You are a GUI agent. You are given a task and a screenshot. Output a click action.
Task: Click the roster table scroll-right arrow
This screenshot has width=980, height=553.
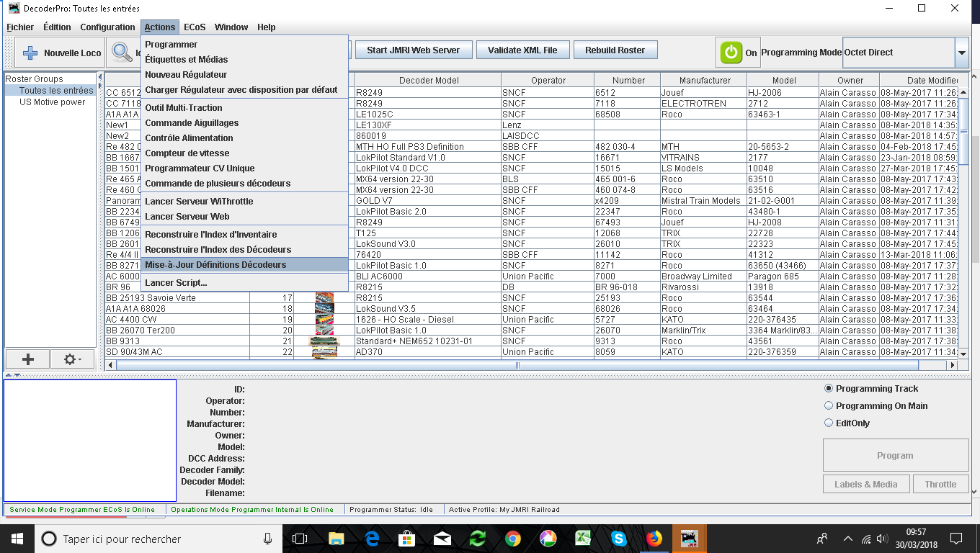pos(953,365)
